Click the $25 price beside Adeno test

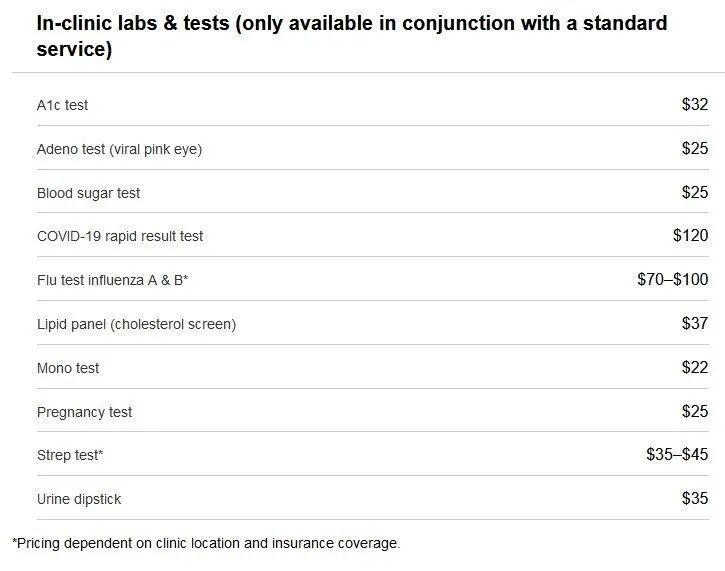pos(694,148)
